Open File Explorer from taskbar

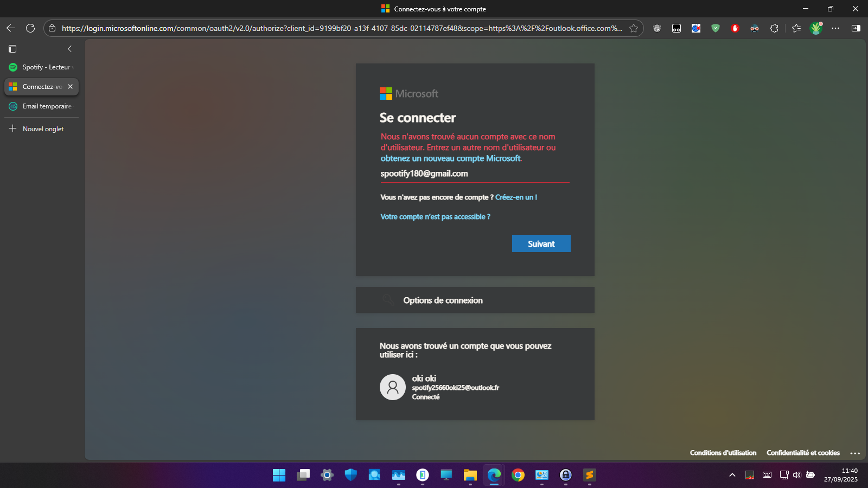(x=470, y=475)
